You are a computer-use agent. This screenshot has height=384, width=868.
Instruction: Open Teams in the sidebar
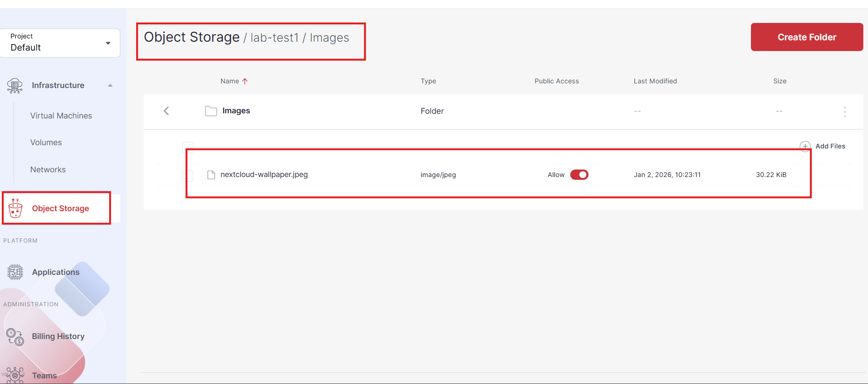(x=44, y=376)
